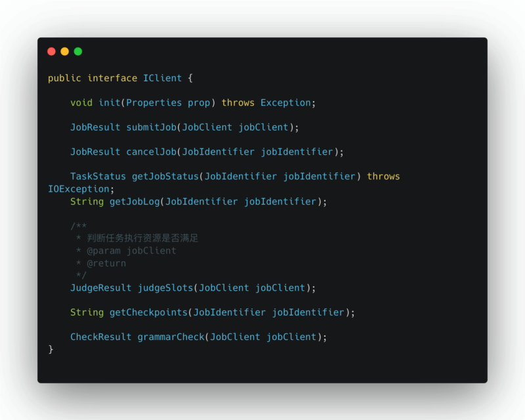
Task: Click the judgeSlots method name
Action: coord(165,288)
